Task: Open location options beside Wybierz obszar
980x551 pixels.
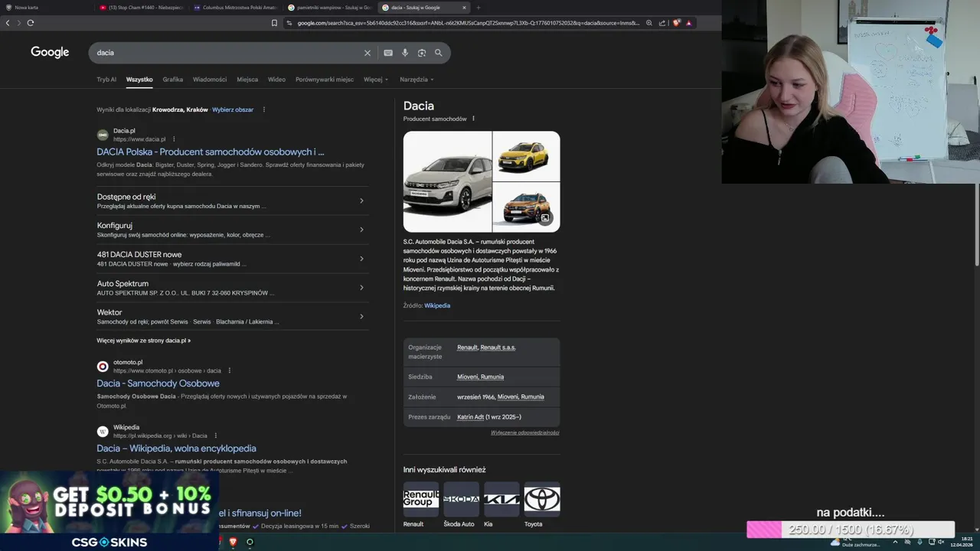Action: click(264, 109)
